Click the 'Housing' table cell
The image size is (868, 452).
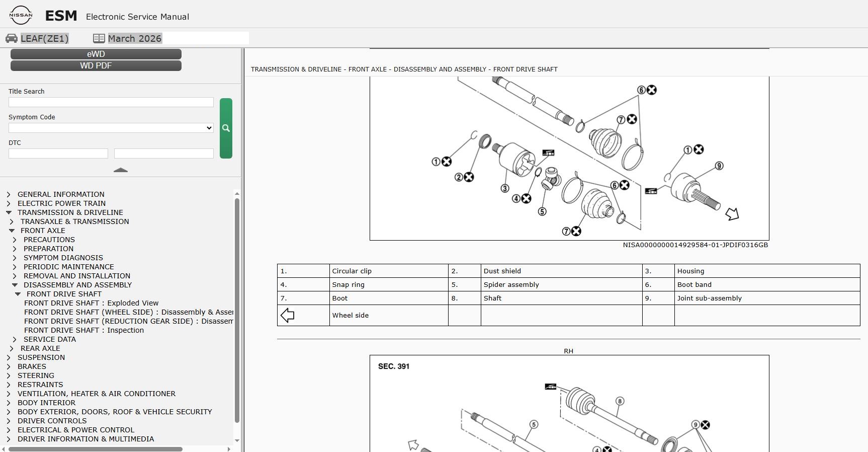click(767, 271)
